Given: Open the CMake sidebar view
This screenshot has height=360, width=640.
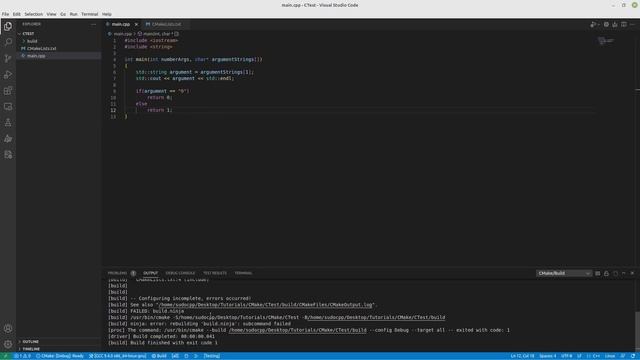Looking at the screenshot, I should tap(8, 139).
